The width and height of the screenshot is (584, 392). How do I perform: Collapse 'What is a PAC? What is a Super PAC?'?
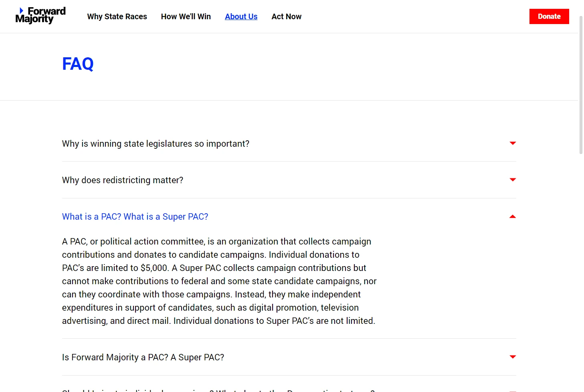tap(135, 216)
